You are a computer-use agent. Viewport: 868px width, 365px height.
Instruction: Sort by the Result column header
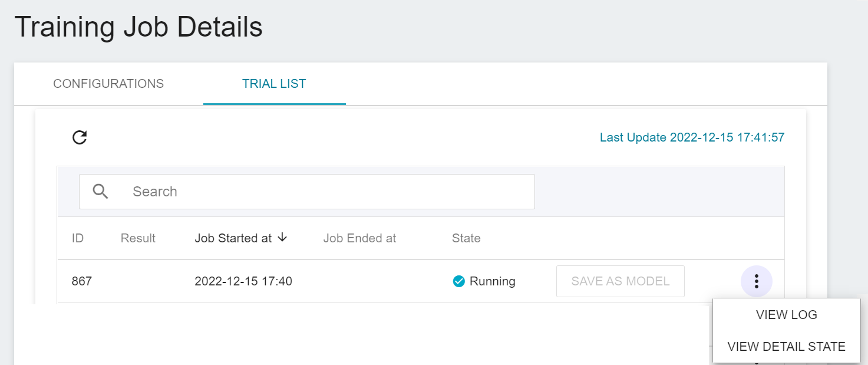[x=138, y=238]
